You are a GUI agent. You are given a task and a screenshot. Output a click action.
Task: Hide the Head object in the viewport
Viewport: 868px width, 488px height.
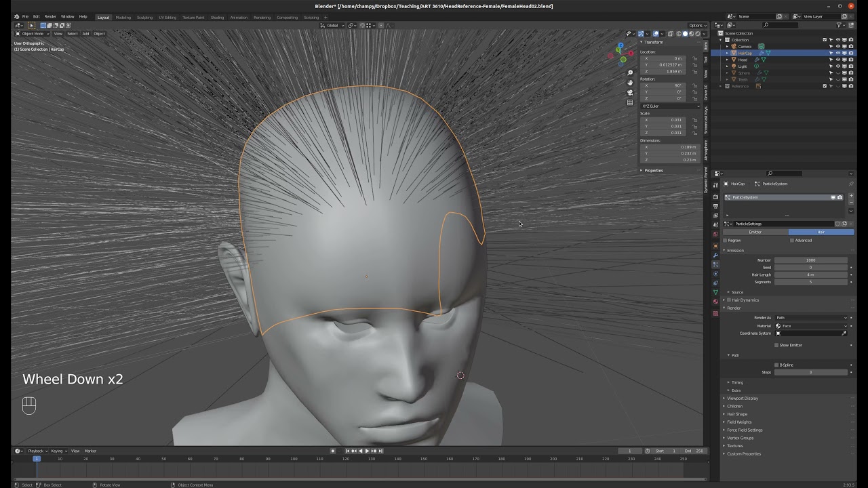click(x=838, y=60)
